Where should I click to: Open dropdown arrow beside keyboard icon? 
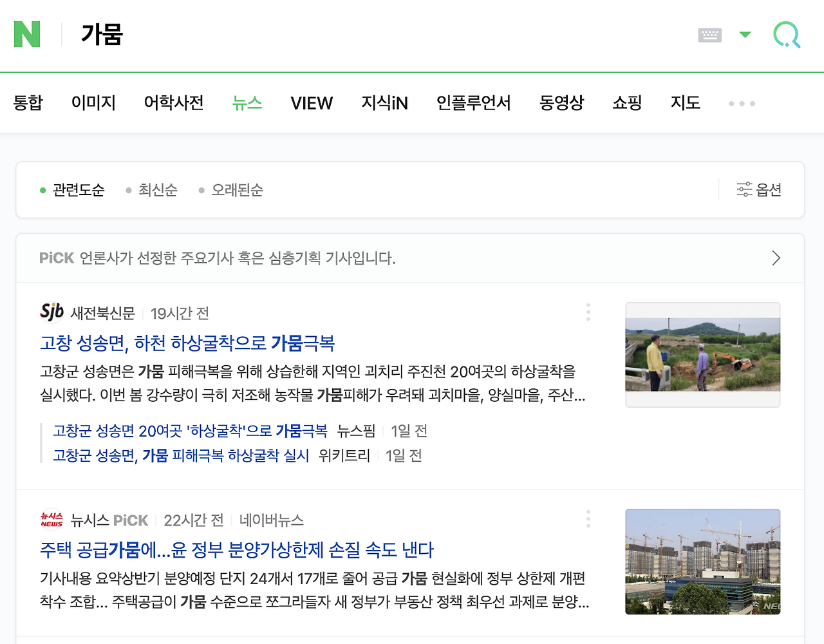click(745, 35)
